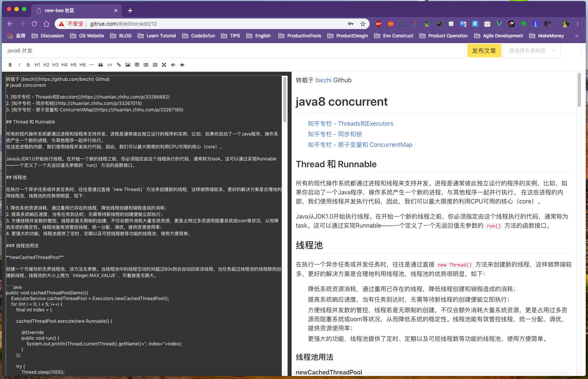Click the markdown editor scrollbar
588x379 pixels.
[x=285, y=100]
